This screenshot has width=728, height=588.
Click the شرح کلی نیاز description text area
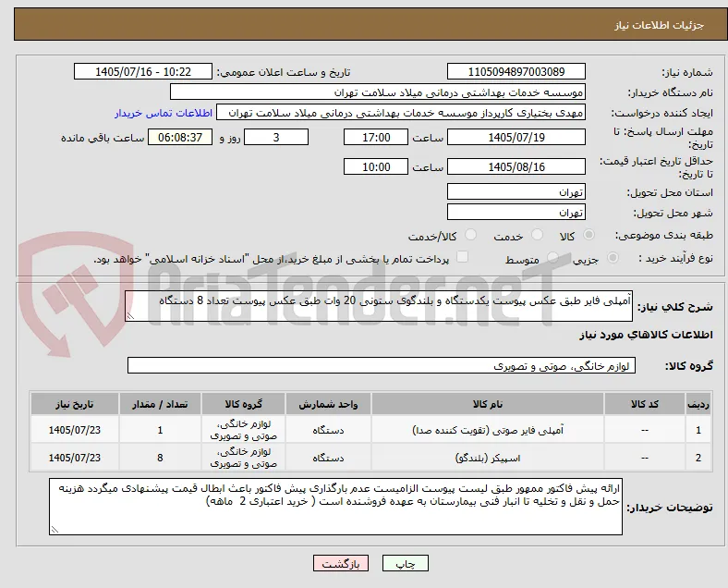(379, 306)
